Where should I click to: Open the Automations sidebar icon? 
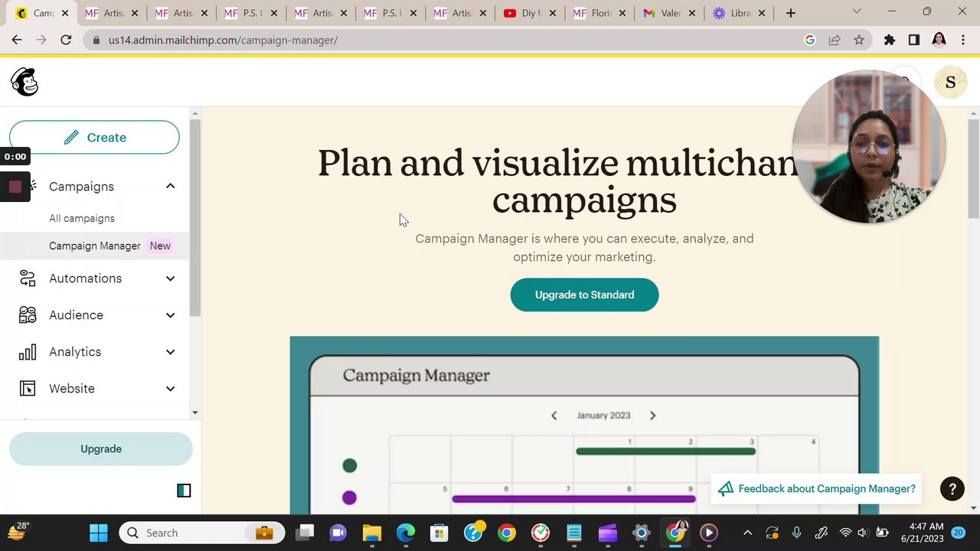[28, 279]
